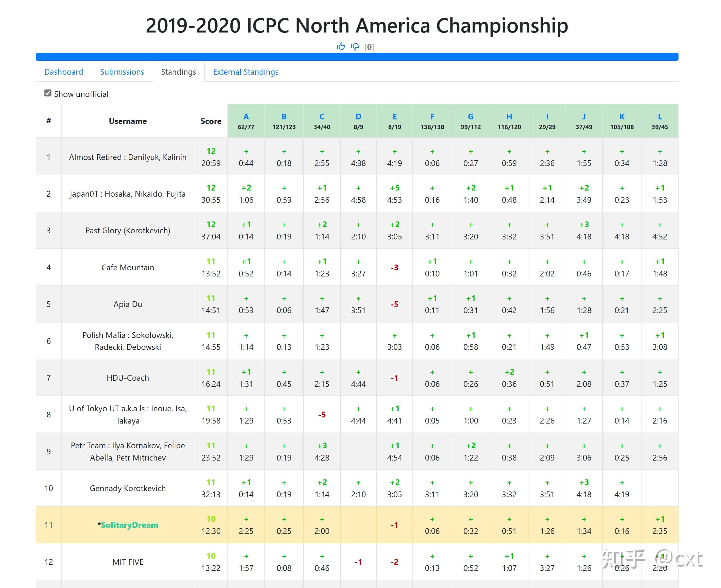Click Gennady Korotkevich's score of 11
The image size is (721, 588).
pos(211,482)
